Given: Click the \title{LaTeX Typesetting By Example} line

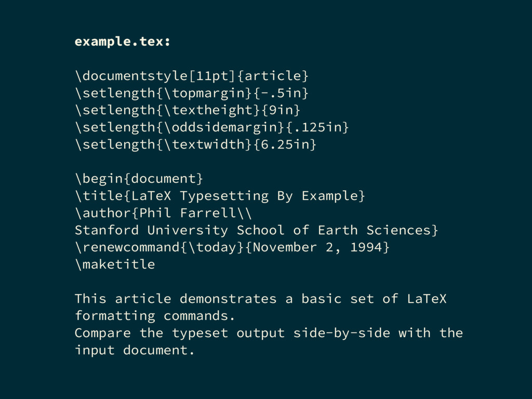Looking at the screenshot, I should (x=220, y=196).
